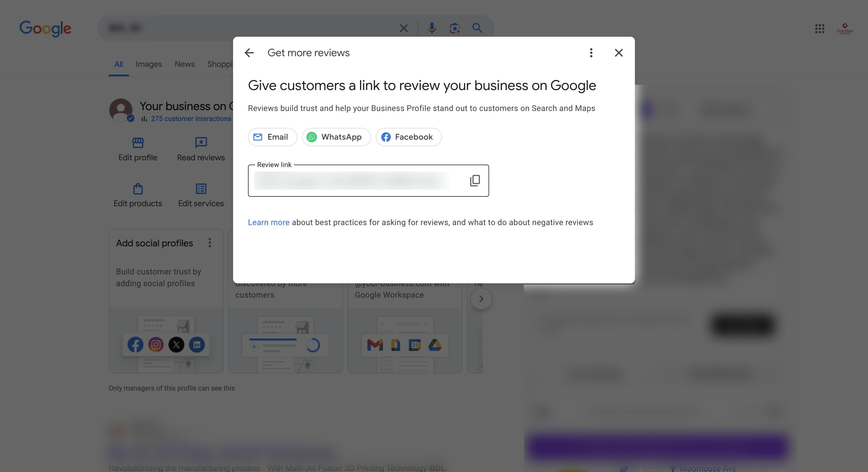The height and width of the screenshot is (472, 868).
Task: Open the Google apps grid
Action: tap(820, 29)
